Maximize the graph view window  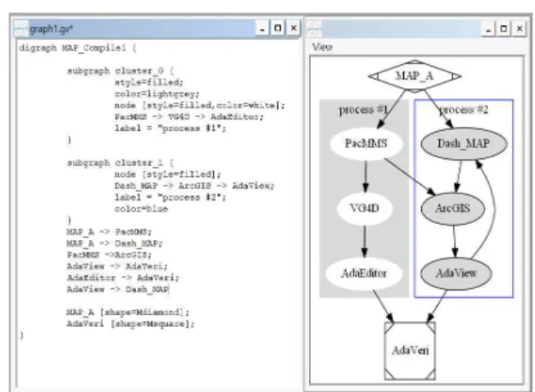click(x=503, y=29)
